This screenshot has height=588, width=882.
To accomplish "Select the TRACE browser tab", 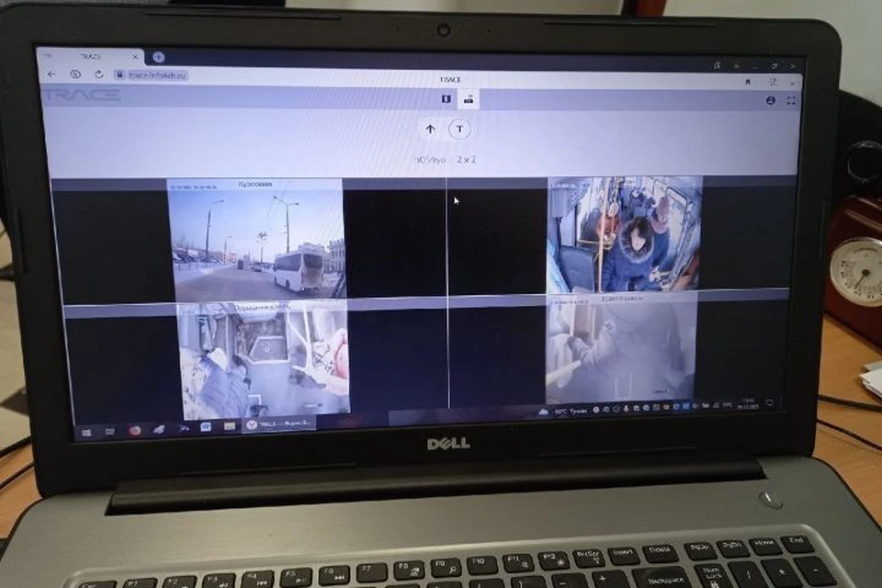I will (90, 57).
